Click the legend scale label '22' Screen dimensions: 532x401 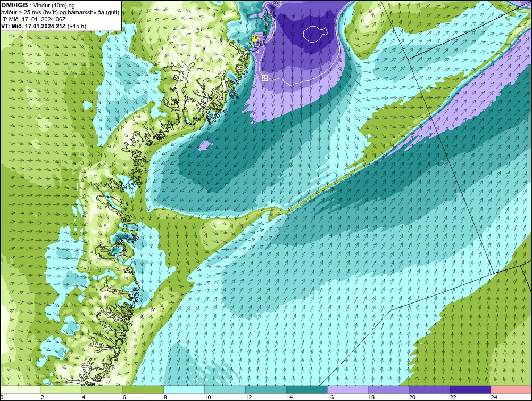pos(453,397)
